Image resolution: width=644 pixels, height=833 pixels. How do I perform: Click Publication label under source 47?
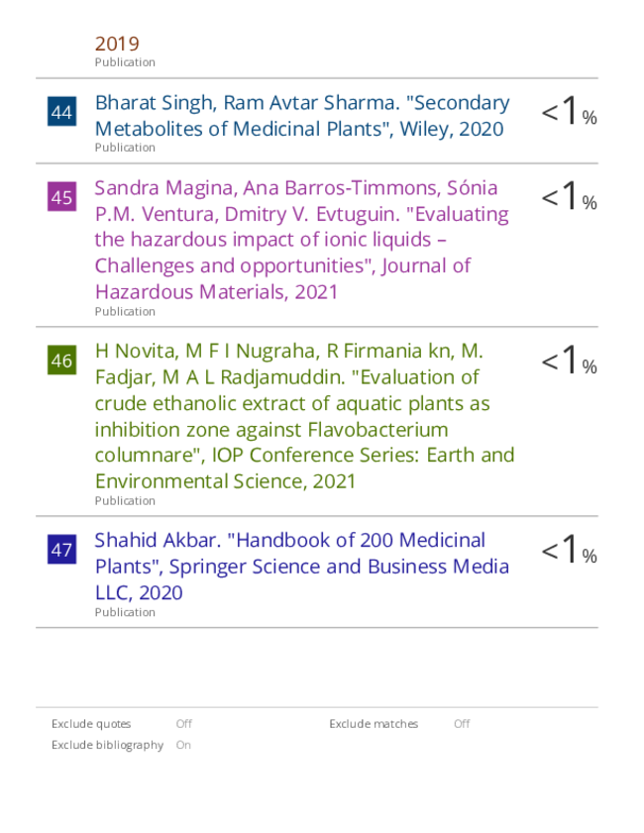point(125,612)
